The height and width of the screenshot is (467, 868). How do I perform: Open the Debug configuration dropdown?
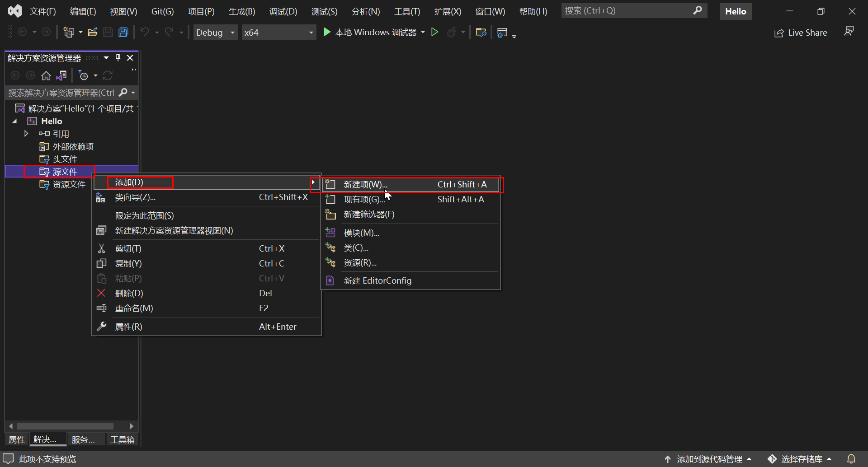(216, 33)
